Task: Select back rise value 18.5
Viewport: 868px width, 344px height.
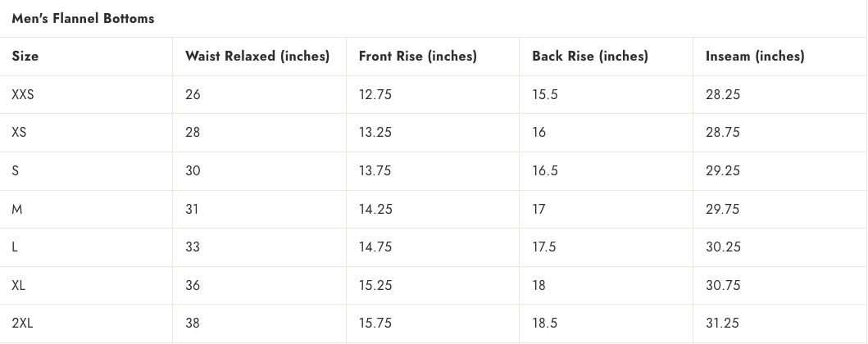Action: coord(545,323)
